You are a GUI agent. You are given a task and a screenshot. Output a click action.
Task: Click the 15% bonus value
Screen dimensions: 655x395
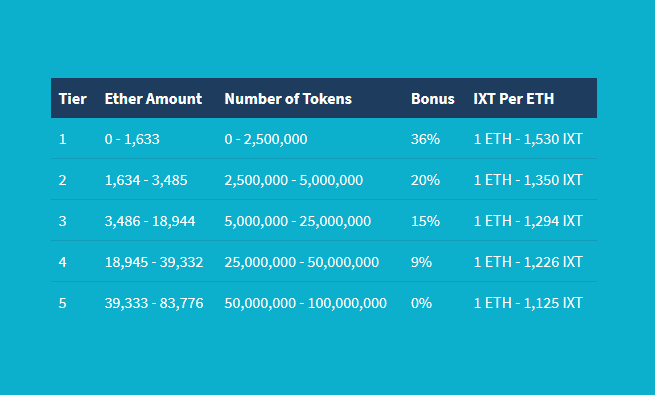click(x=425, y=221)
